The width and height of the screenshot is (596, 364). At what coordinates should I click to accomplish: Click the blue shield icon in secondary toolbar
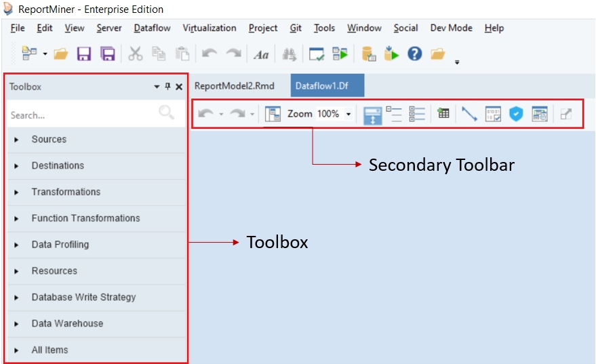point(516,114)
